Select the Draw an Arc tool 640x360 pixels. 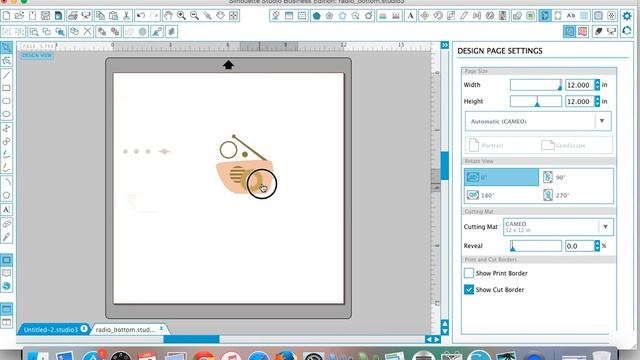7,182
